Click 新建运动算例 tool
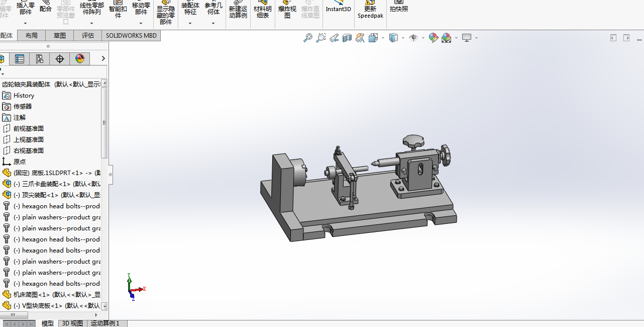 pyautogui.click(x=238, y=10)
